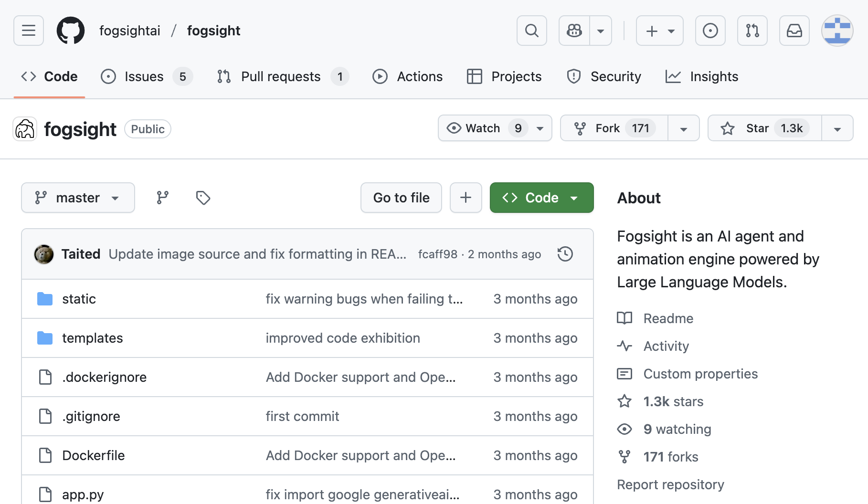Open the Report repository link
The width and height of the screenshot is (868, 504).
(670, 484)
